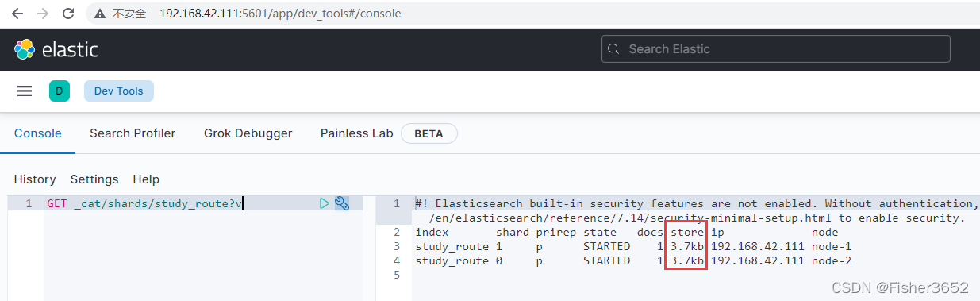Click the 'state' column header in output

coord(600,233)
